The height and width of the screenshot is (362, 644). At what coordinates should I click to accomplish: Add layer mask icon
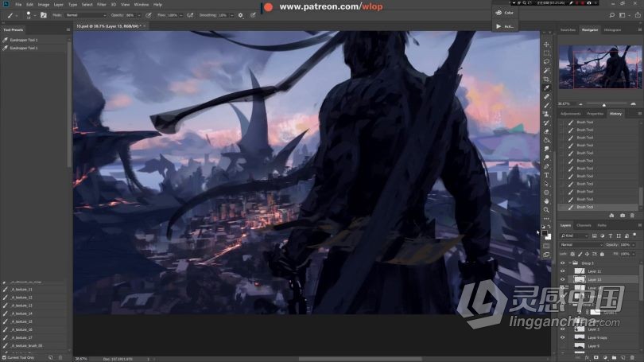[596, 357]
